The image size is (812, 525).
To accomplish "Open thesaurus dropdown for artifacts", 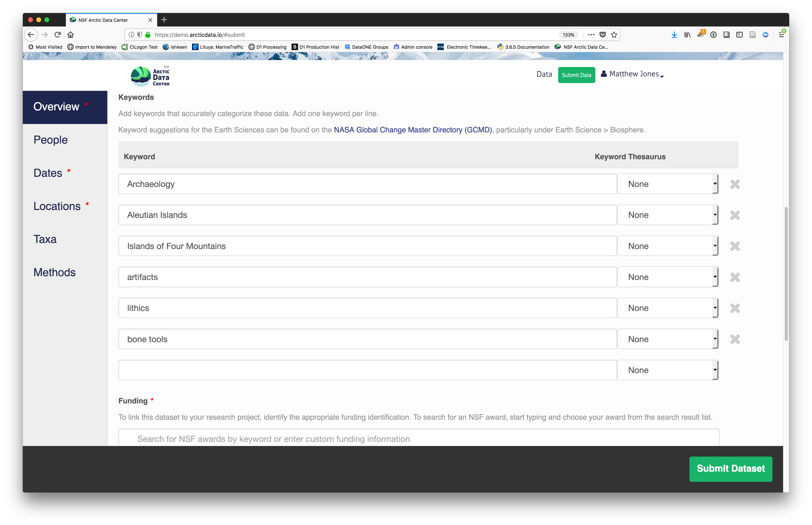I will 667,277.
